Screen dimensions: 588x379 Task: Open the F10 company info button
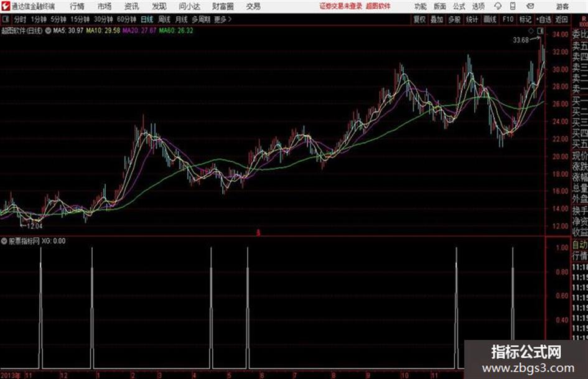coord(508,19)
